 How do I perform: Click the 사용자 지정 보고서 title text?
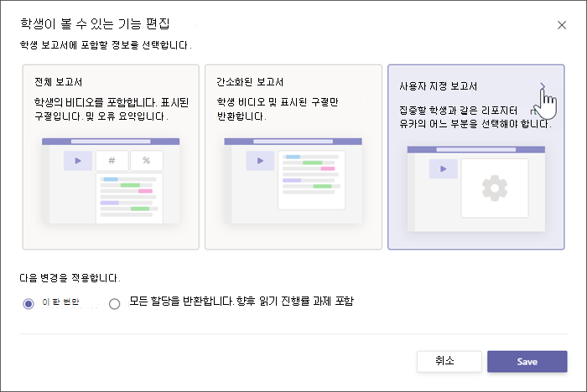(439, 86)
